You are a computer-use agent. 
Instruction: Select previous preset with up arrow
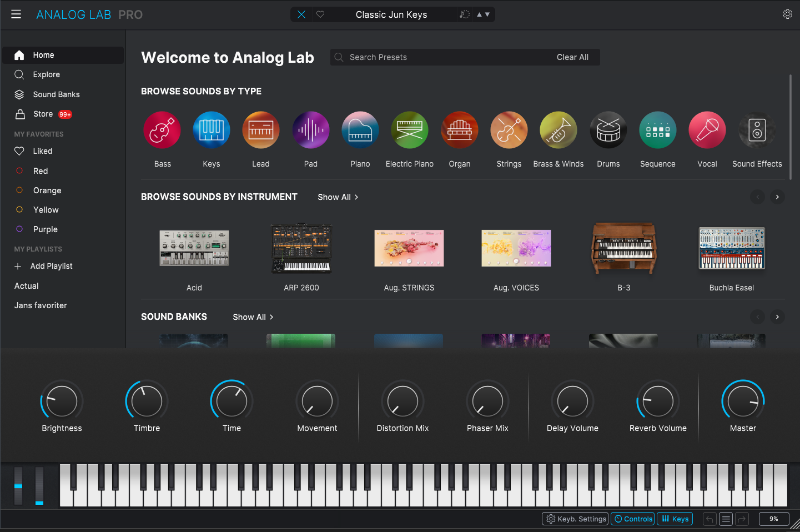click(480, 14)
